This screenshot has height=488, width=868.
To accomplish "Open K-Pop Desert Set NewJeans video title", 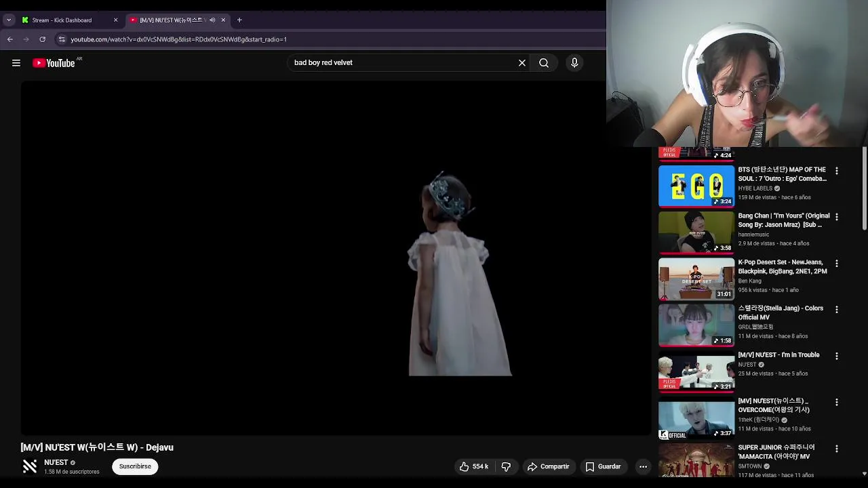I will pos(783,266).
